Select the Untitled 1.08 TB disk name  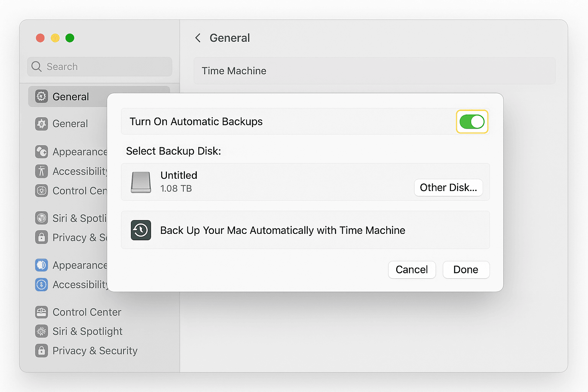179,175
